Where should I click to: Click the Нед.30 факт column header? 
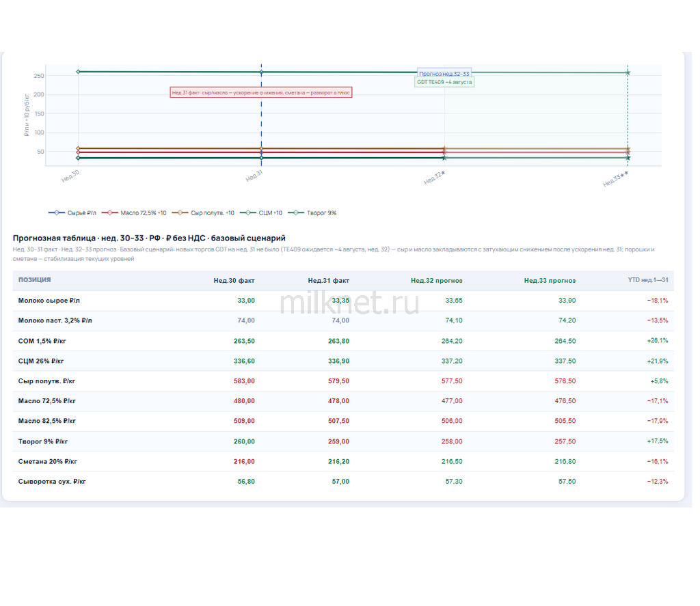click(234, 281)
